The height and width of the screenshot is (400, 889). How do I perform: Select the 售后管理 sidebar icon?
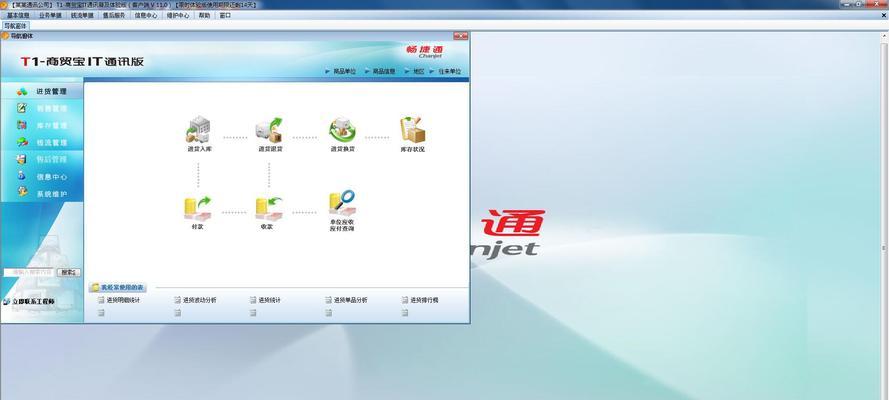(22, 159)
